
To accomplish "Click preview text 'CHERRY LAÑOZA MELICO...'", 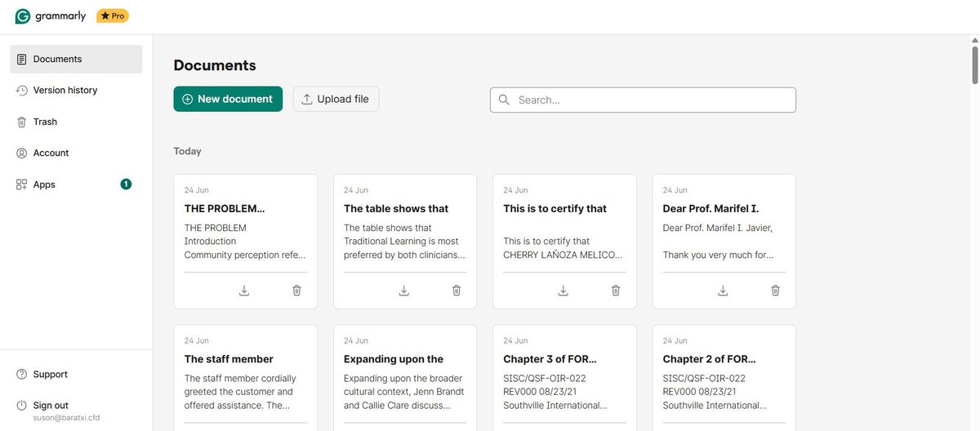I will (563, 255).
